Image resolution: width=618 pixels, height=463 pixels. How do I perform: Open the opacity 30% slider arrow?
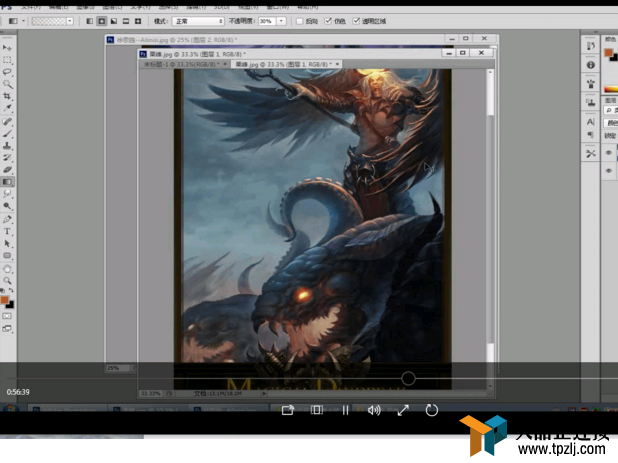(x=281, y=21)
